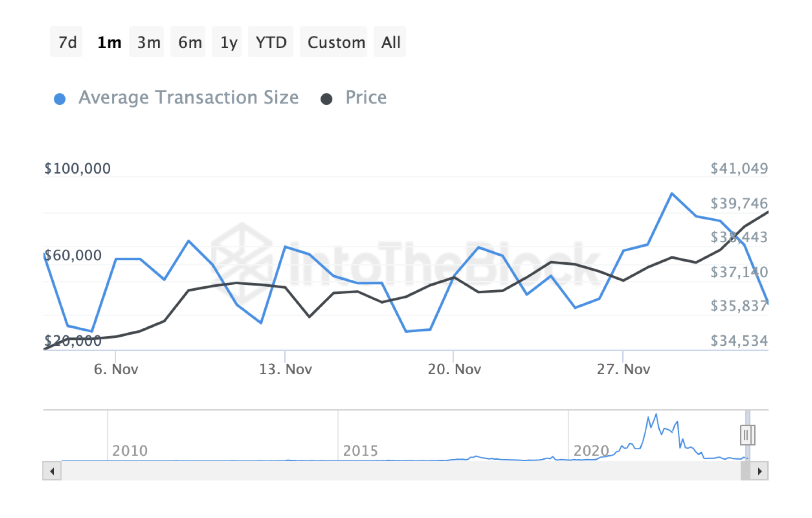This screenshot has height=518, width=812.
Task: Switch to the 3m time range
Action: point(146,42)
